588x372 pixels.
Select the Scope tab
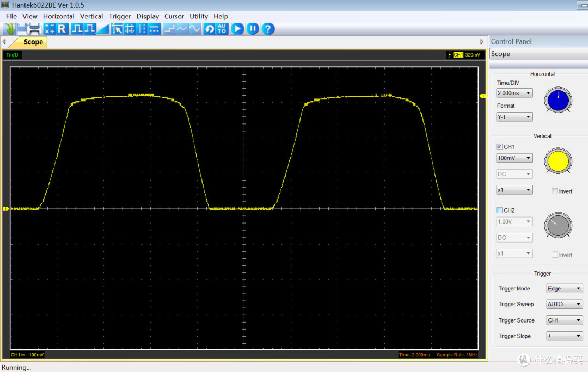[x=33, y=42]
